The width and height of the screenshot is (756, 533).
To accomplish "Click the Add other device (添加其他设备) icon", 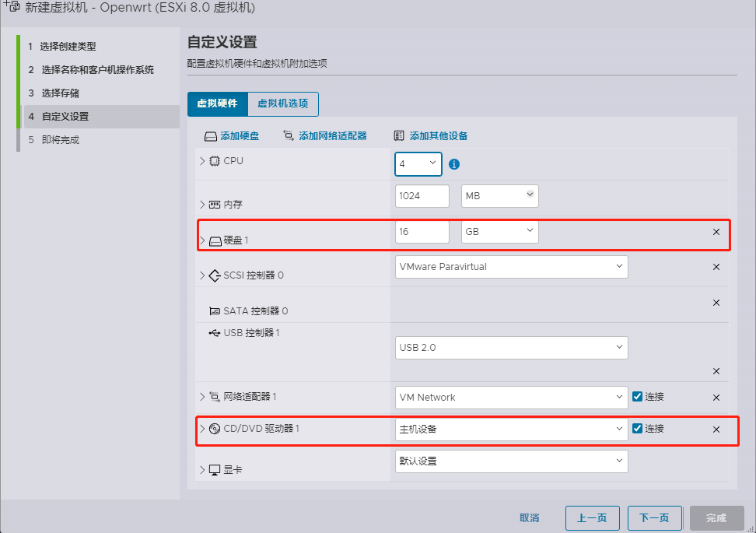I will pos(400,135).
